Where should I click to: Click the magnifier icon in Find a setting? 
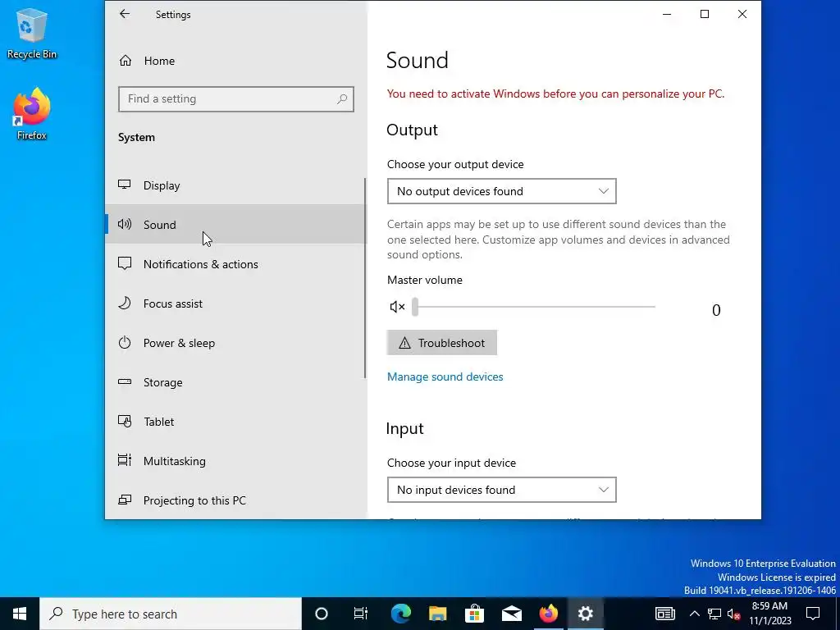342,99
